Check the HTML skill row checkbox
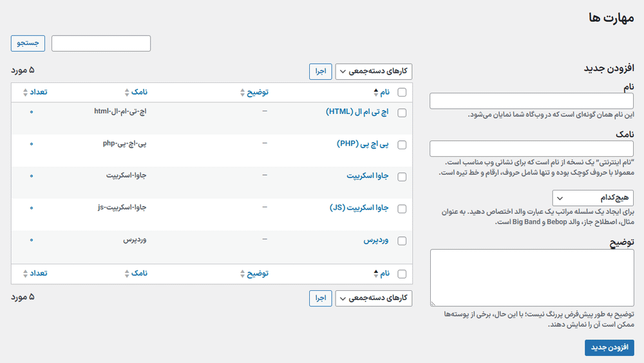Viewport: 644px width, 363px height. pyautogui.click(x=402, y=113)
